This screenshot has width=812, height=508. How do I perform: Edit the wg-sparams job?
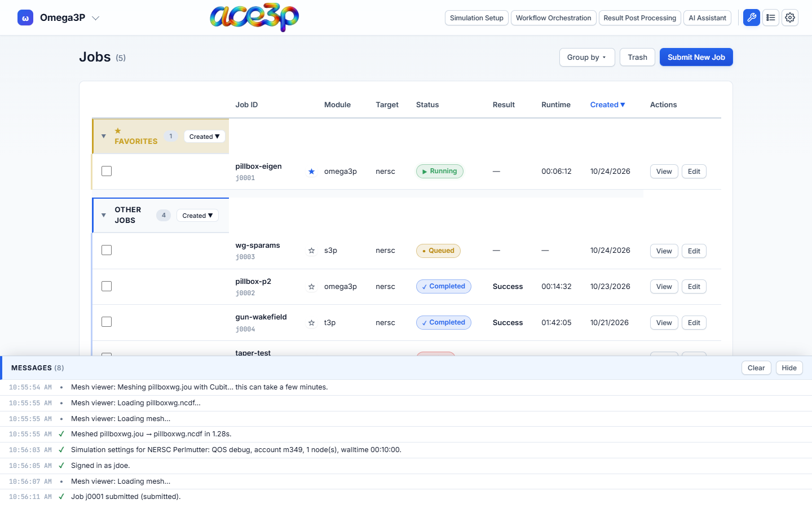coord(694,251)
